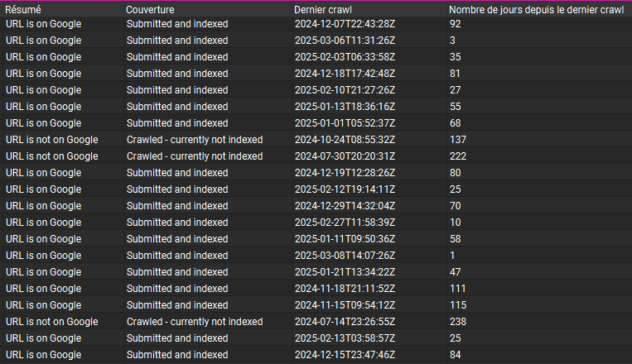The image size is (632, 364).
Task: Select crawl date 2024-11-15T09:54:12Z
Action: 345,304
